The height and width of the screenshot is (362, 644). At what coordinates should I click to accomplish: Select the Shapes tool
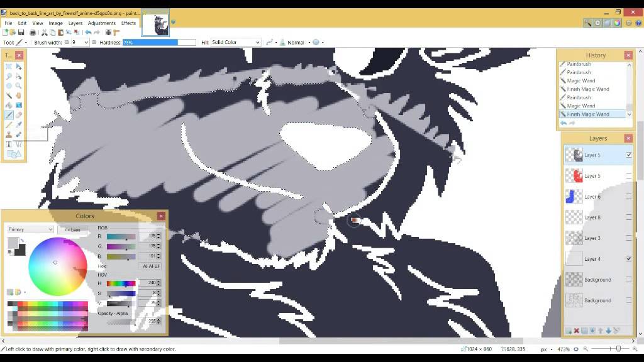click(14, 155)
